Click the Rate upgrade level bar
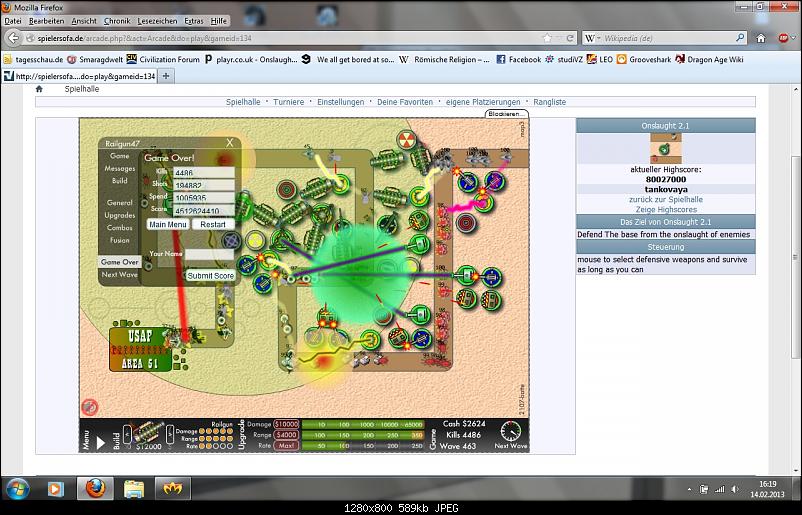Viewport: 802px width, 515px height. pos(363,446)
